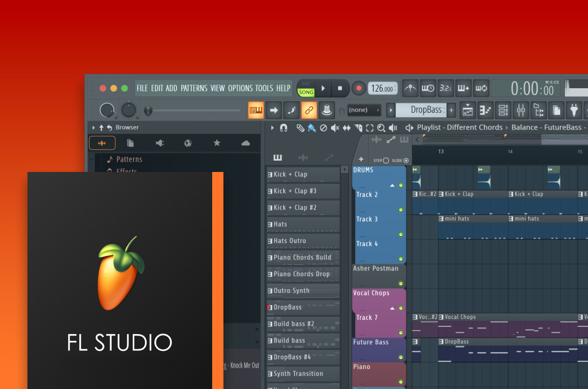The image size is (588, 389).
Task: Mute Track 7 using its LED
Action: point(400,333)
